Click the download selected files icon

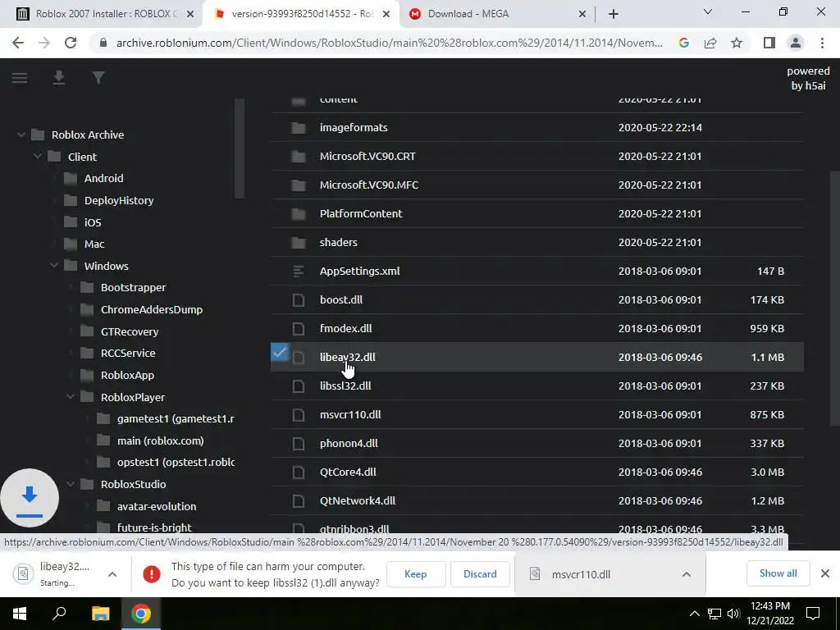point(59,78)
